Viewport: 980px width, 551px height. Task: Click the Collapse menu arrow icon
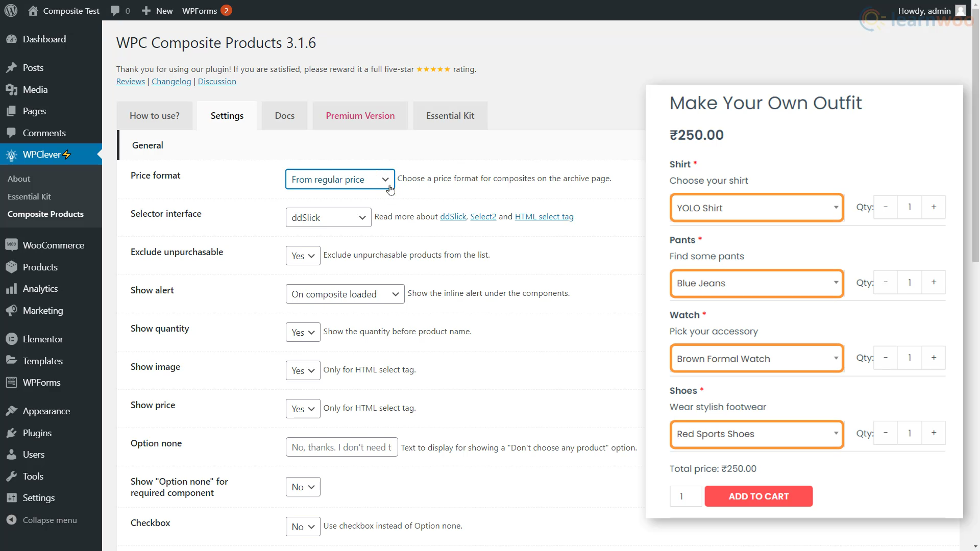click(11, 520)
